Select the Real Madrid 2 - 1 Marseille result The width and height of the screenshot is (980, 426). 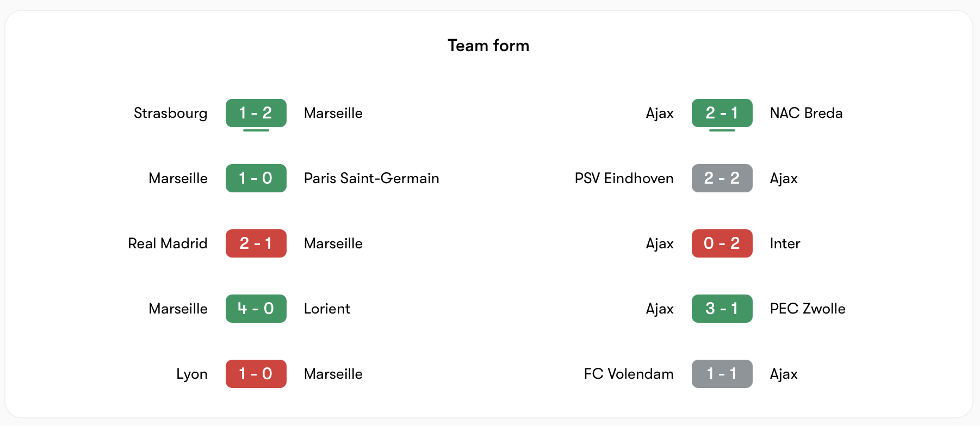[x=256, y=243]
